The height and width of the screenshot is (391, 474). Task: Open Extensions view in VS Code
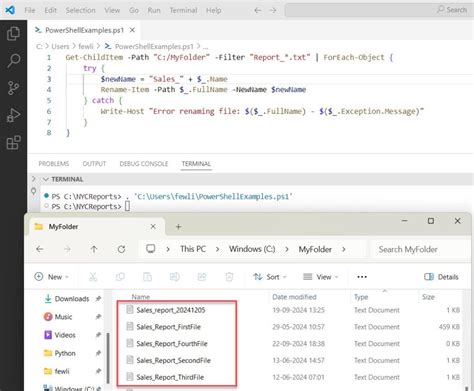(13, 143)
